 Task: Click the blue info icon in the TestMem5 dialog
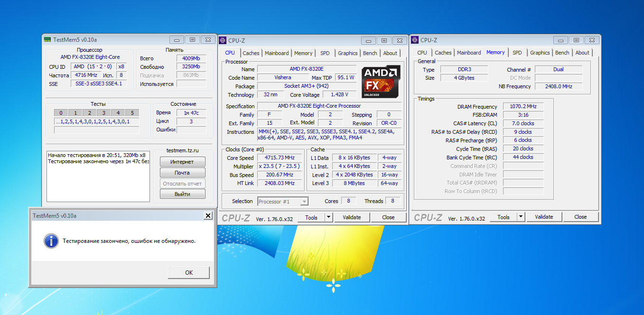pos(51,241)
